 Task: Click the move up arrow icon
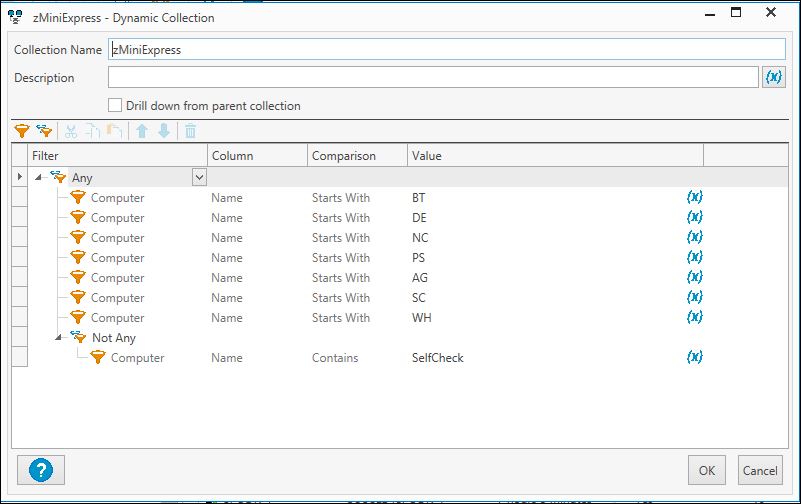(x=142, y=131)
